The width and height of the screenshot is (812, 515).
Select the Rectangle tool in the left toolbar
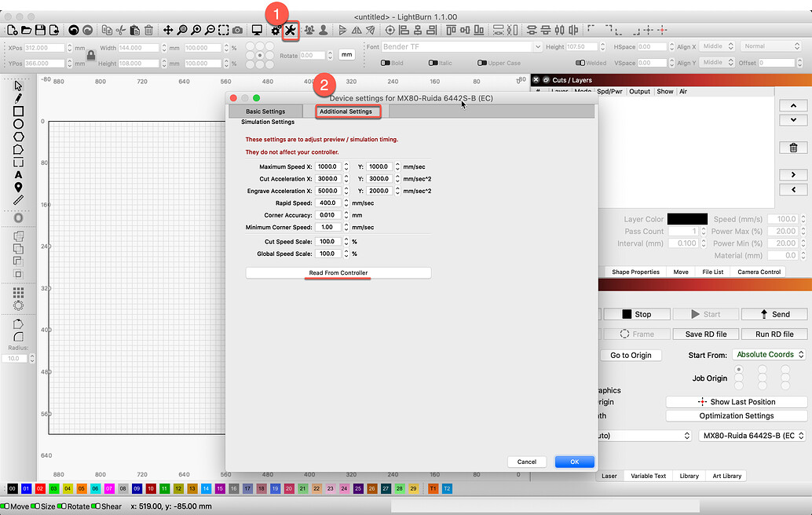(17, 111)
